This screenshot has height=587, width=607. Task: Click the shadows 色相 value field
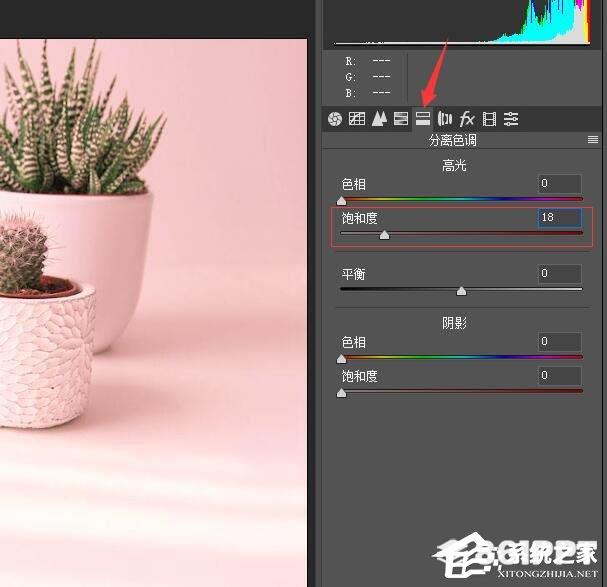[559, 342]
